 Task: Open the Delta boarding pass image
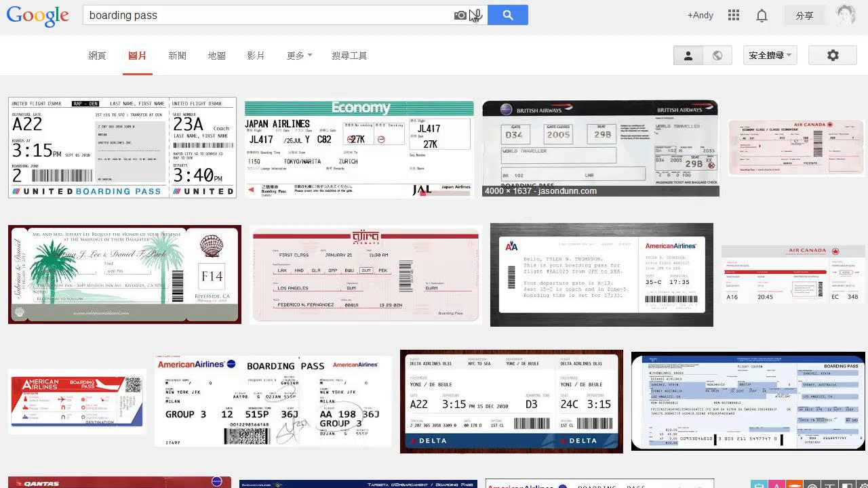coord(511,401)
